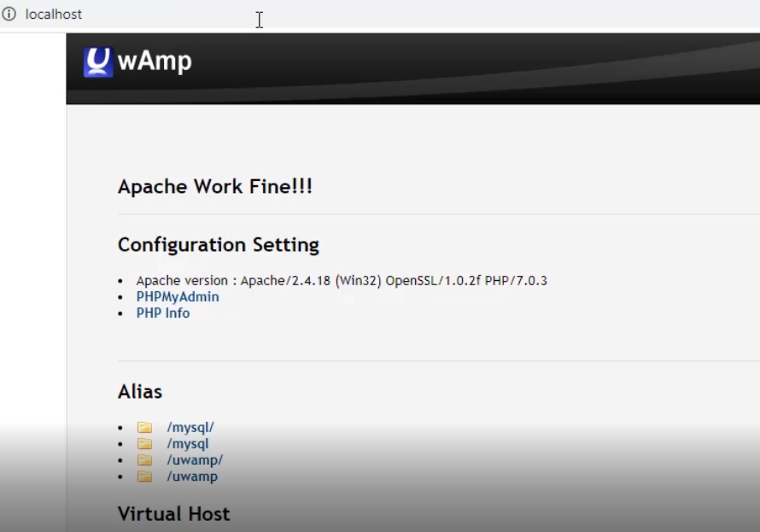The height and width of the screenshot is (532, 760).
Task: Click folder icon beside /uwamp/ with trailing slash
Action: [x=144, y=460]
